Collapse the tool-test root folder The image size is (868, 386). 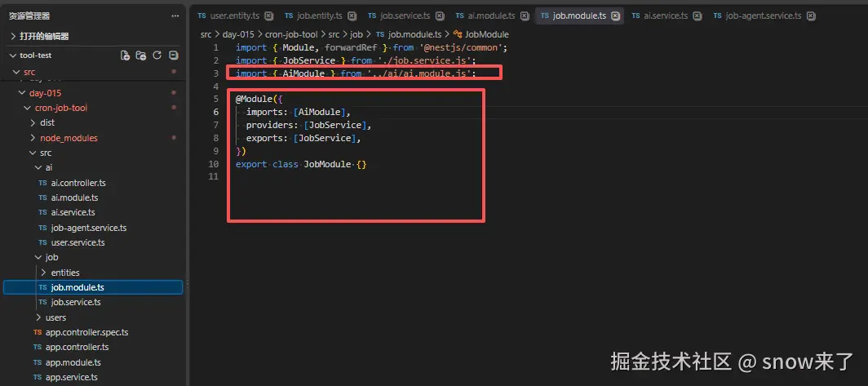13,55
